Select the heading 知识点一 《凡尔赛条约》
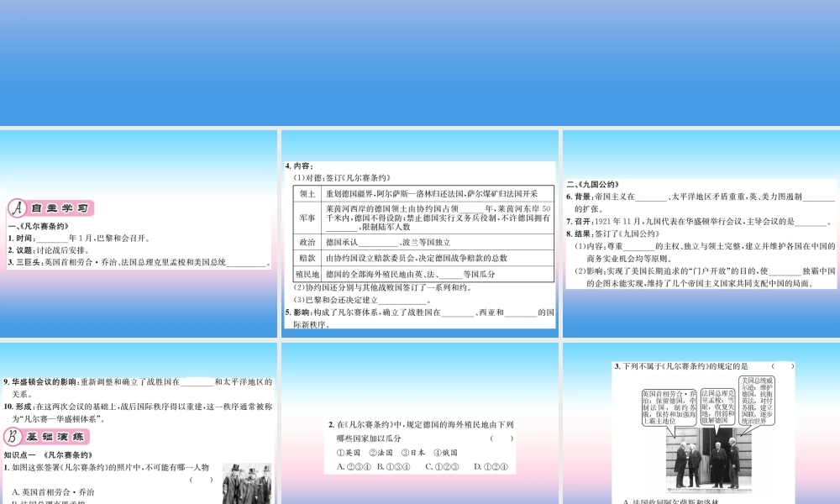Image resolution: width=840 pixels, height=504 pixels. tap(48, 455)
